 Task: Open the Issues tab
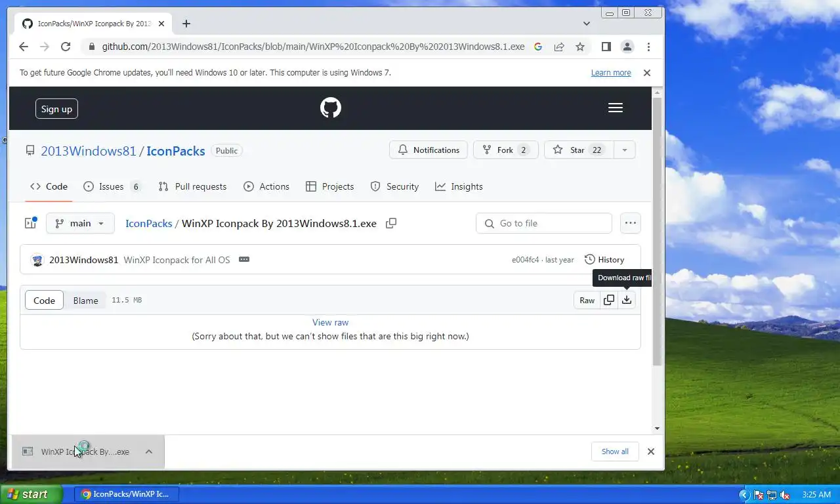coord(112,186)
